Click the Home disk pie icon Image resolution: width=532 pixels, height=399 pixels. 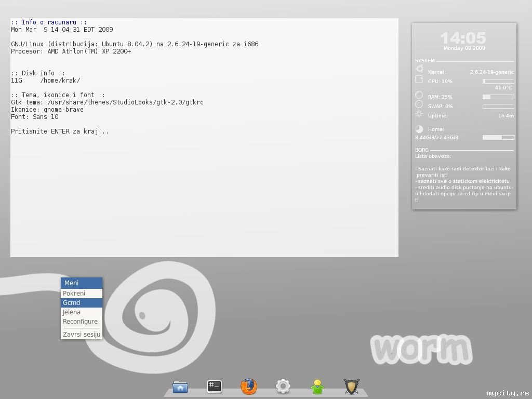(419, 129)
